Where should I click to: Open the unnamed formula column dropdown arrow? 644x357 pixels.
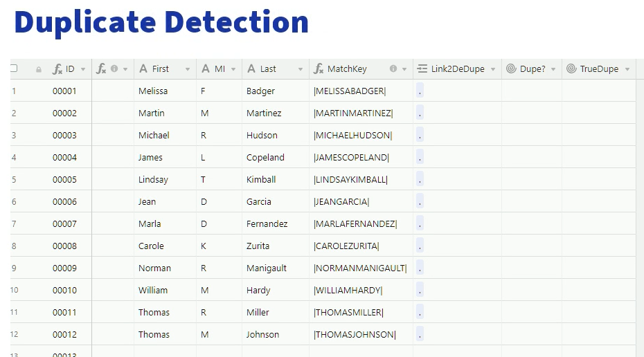[x=125, y=69]
